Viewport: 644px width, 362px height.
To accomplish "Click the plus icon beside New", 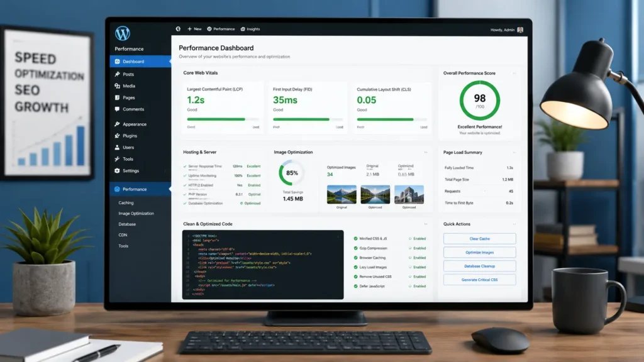I will (189, 29).
